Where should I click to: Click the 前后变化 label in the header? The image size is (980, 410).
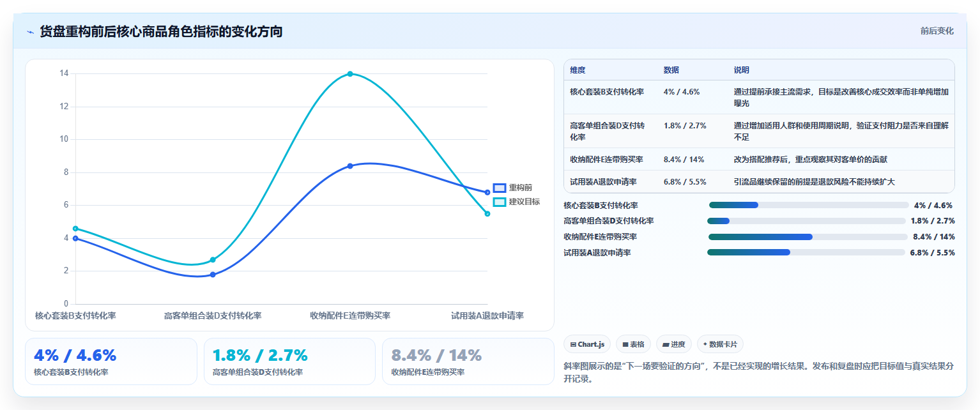(937, 31)
